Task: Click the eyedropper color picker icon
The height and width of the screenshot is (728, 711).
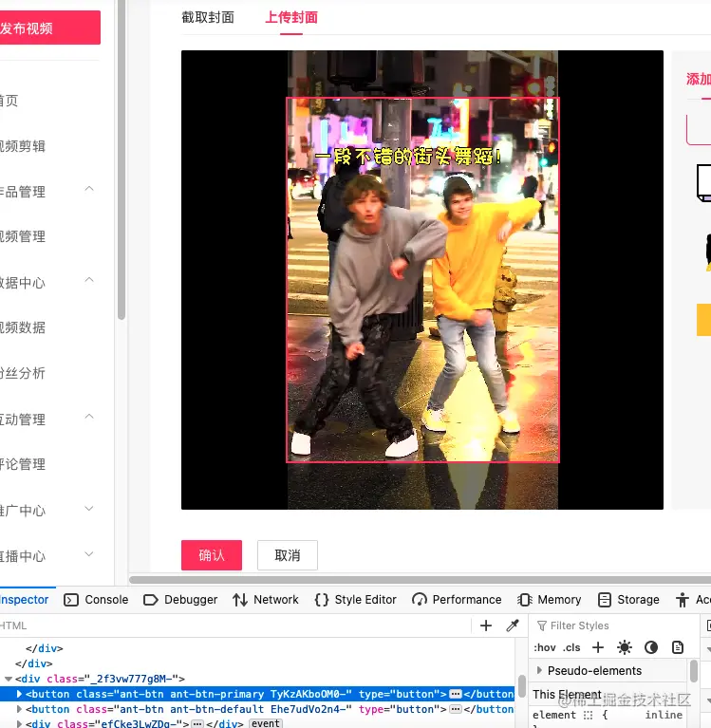Action: pyautogui.click(x=513, y=625)
